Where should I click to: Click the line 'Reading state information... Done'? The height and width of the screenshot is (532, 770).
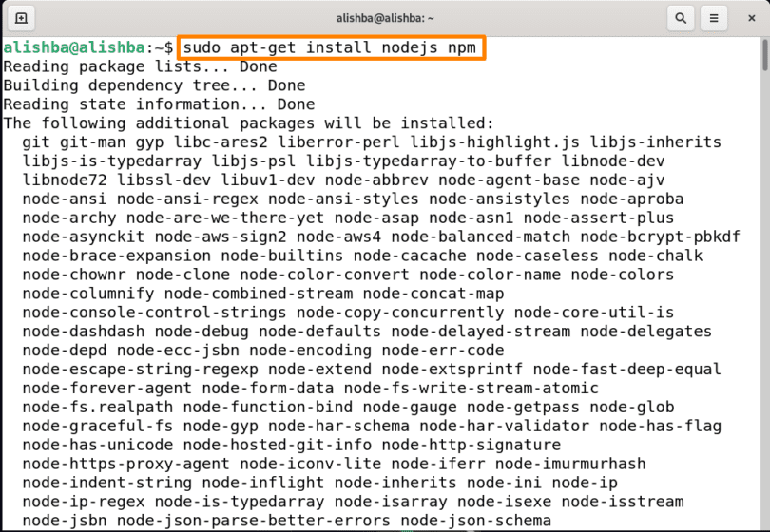coord(159,104)
